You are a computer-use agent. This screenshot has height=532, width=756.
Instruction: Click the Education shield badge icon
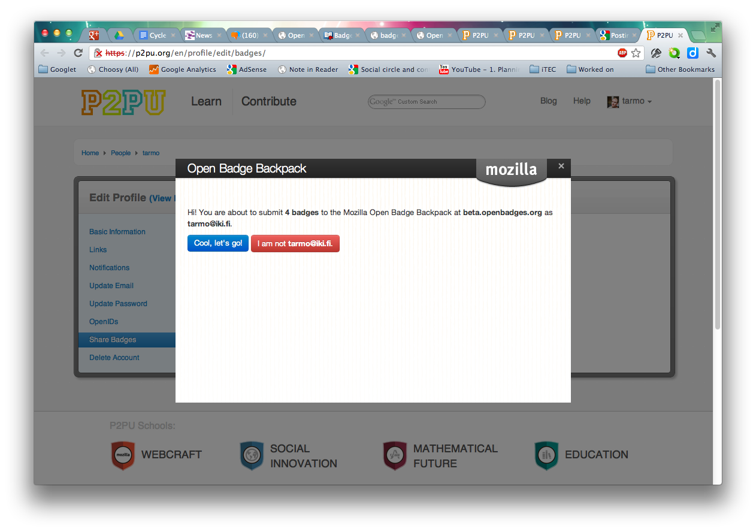coord(546,455)
